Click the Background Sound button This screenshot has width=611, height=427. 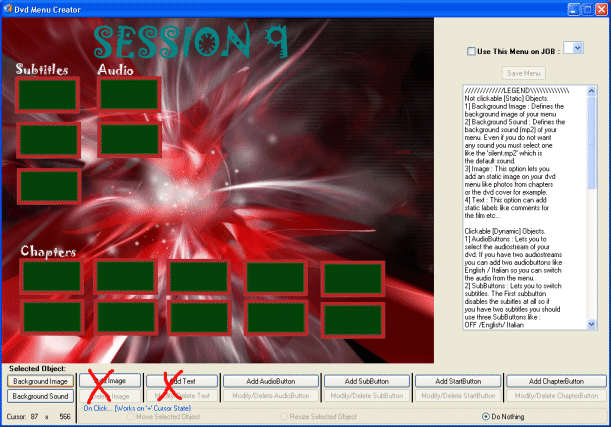pos(40,396)
